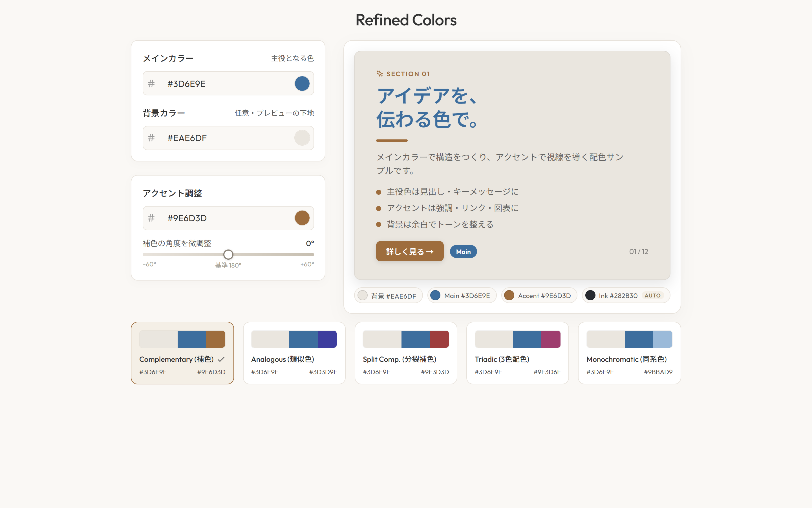Click the checkmark icon on Complementary card

pyautogui.click(x=221, y=359)
